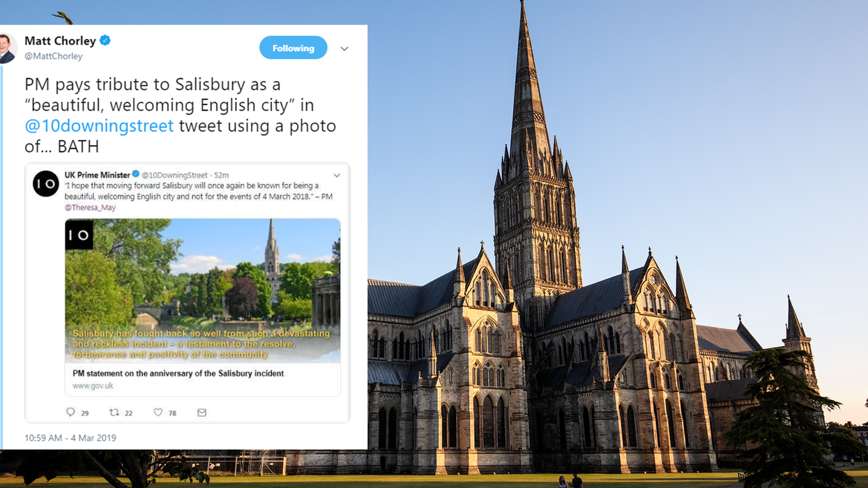Click the tweet preview photo with spire
Viewport: 868px width, 488px height.
click(203, 291)
